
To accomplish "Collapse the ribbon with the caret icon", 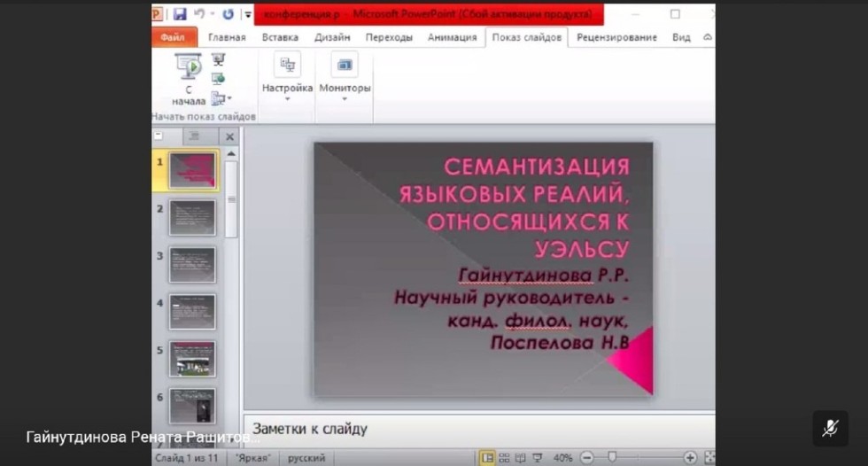I will coord(708,37).
